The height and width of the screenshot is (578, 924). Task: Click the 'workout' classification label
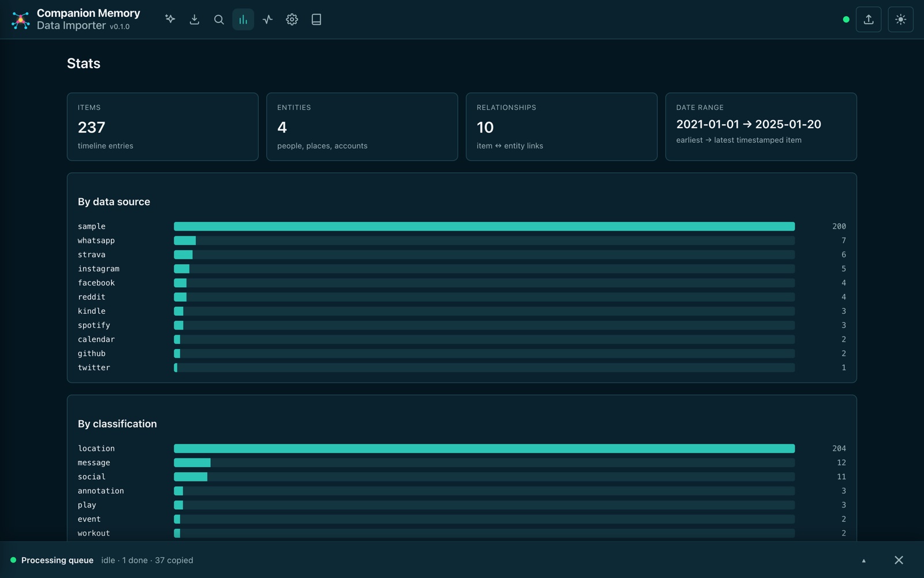tap(94, 533)
